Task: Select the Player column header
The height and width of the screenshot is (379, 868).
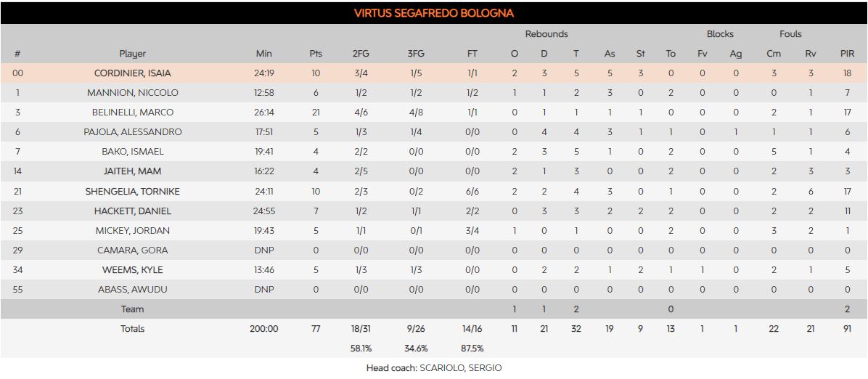Action: point(133,54)
